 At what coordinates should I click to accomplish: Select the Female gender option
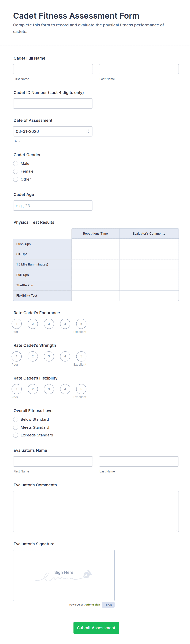click(x=16, y=171)
